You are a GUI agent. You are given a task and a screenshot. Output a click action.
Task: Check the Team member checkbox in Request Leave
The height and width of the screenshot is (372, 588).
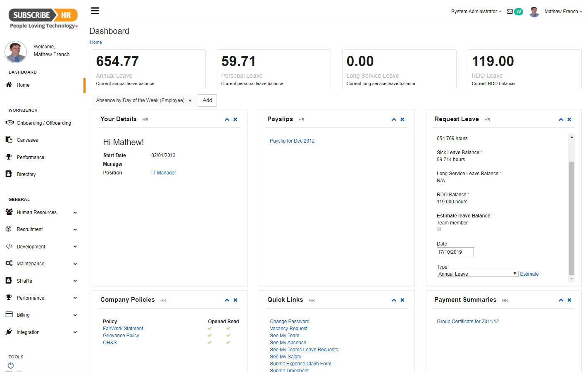pyautogui.click(x=438, y=229)
